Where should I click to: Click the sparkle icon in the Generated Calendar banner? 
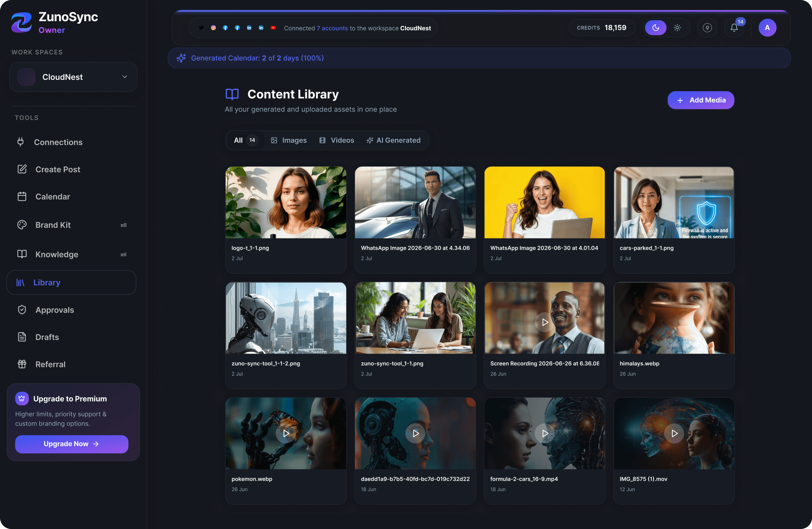181,58
